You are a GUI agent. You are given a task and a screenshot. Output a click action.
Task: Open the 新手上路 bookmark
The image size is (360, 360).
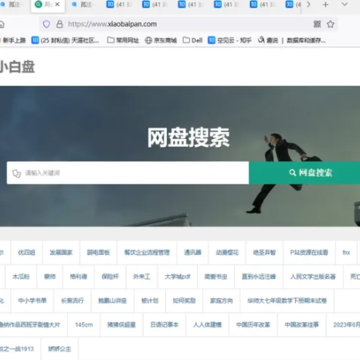point(13,40)
